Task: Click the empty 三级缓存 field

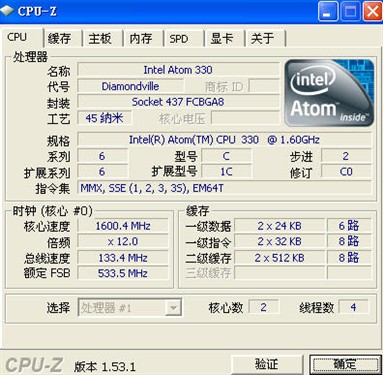Action: [x=279, y=273]
